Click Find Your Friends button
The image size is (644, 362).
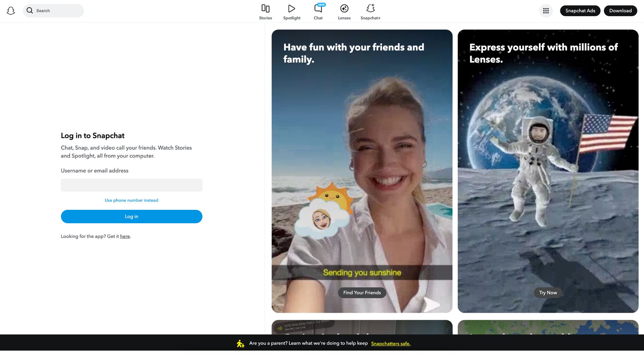click(362, 293)
